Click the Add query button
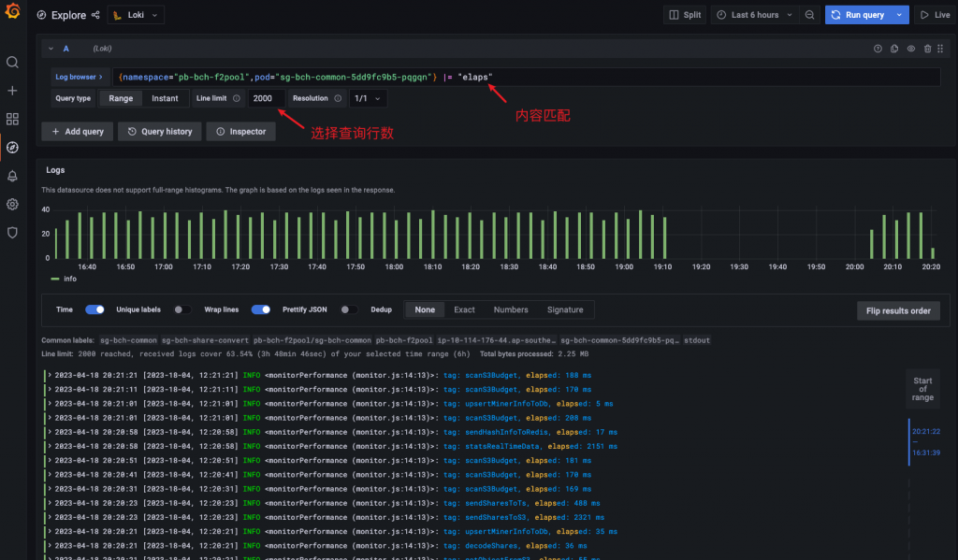 click(x=78, y=131)
